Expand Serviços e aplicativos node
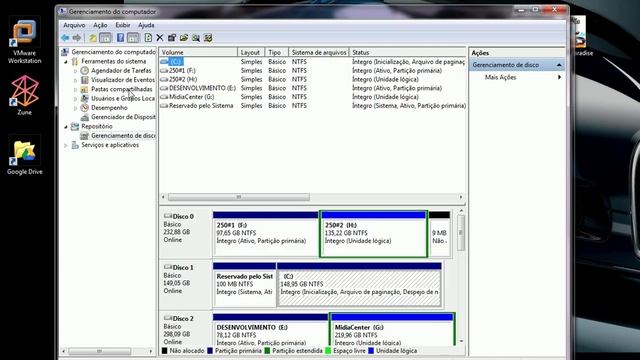The width and height of the screenshot is (640, 360). coord(66,145)
